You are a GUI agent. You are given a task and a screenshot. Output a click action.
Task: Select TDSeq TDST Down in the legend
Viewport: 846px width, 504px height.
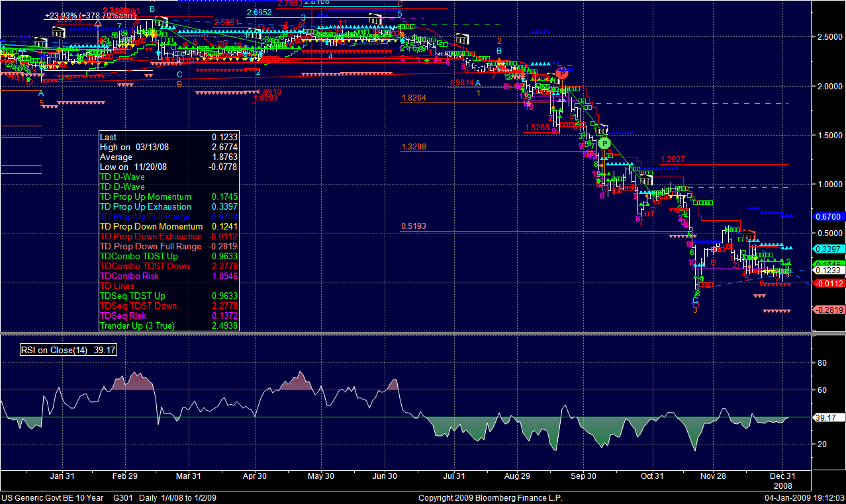point(168,306)
